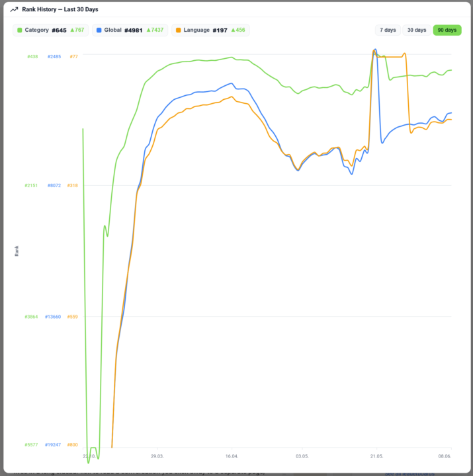Toggle the Global series legend chip

coord(130,30)
